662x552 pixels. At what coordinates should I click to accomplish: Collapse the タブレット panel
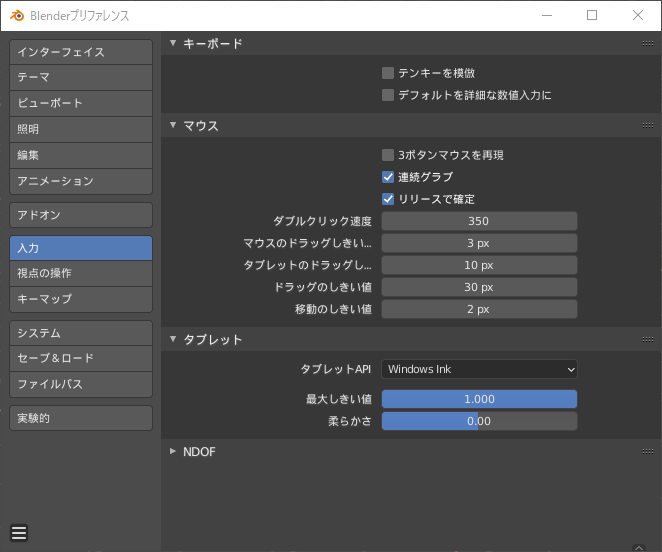click(x=173, y=339)
